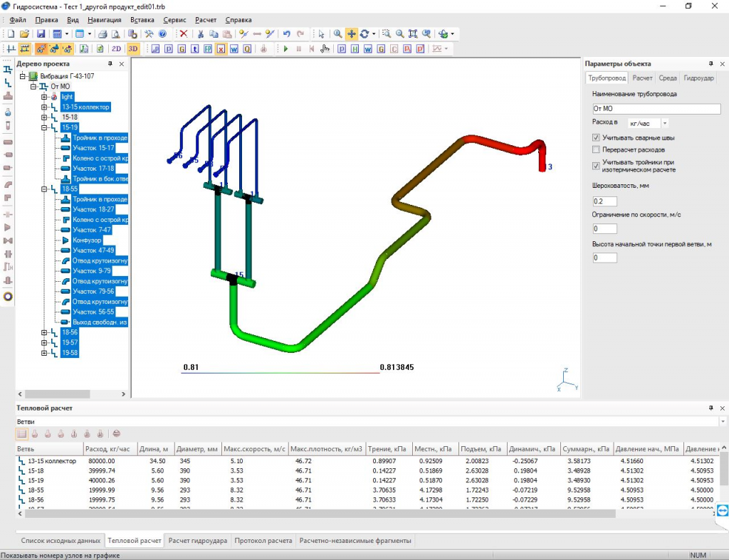This screenshot has width=729, height=560.
Task: Select 'Конфузор' item in project tree
Action: 87,241
